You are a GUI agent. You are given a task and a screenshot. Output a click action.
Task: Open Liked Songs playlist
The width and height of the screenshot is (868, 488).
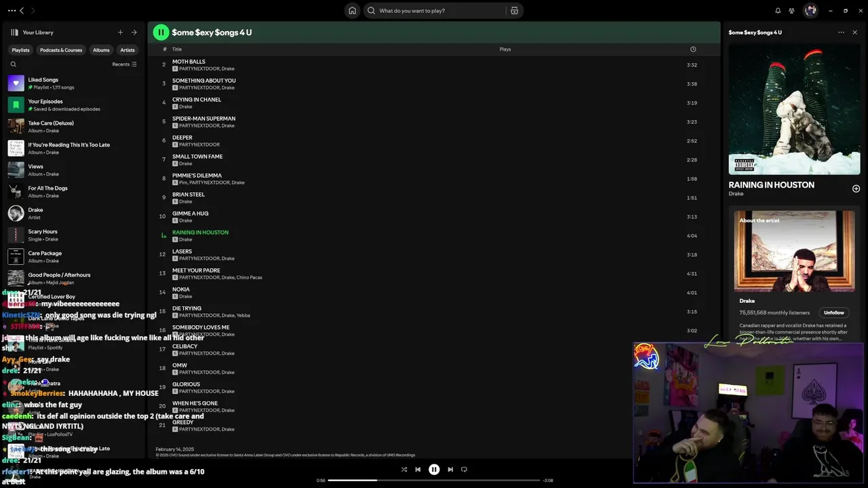click(x=73, y=83)
